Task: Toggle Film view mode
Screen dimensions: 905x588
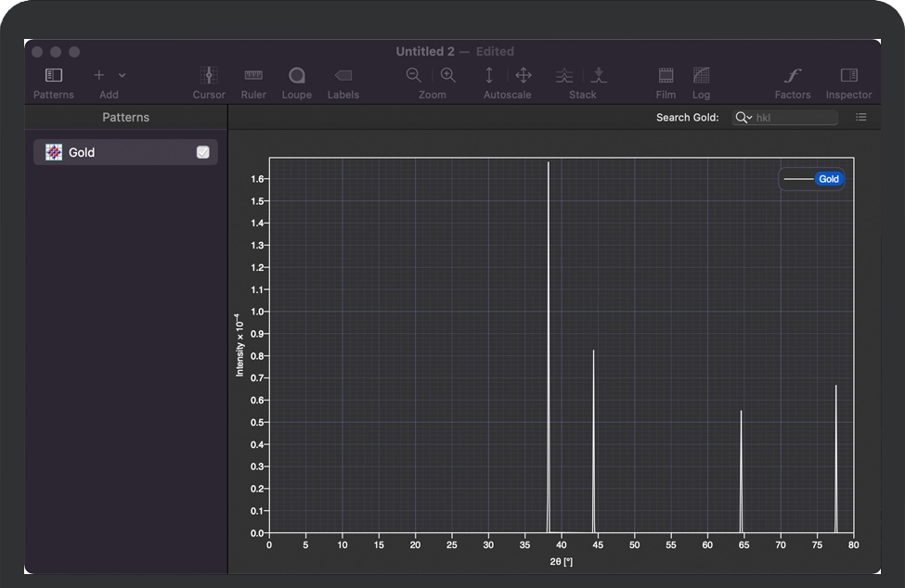Action: (666, 75)
